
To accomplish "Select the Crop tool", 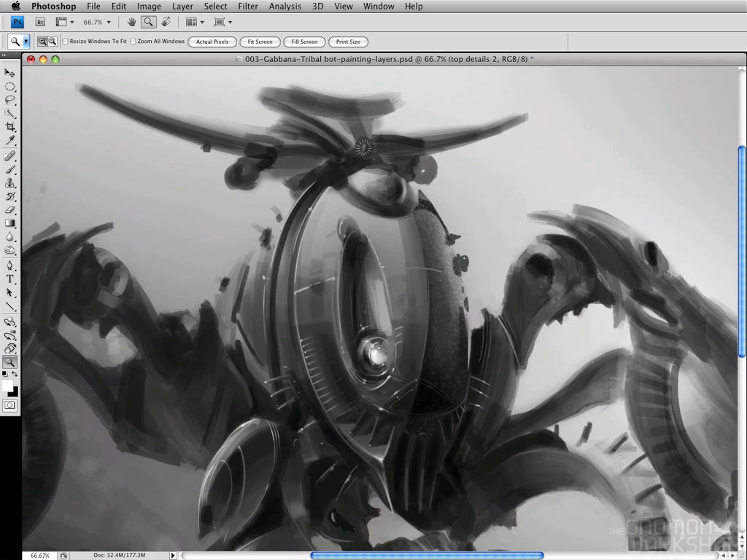I will 9,127.
